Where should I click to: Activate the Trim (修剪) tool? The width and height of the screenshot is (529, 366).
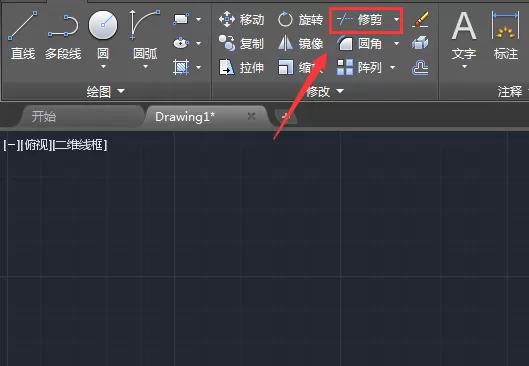[x=360, y=20]
